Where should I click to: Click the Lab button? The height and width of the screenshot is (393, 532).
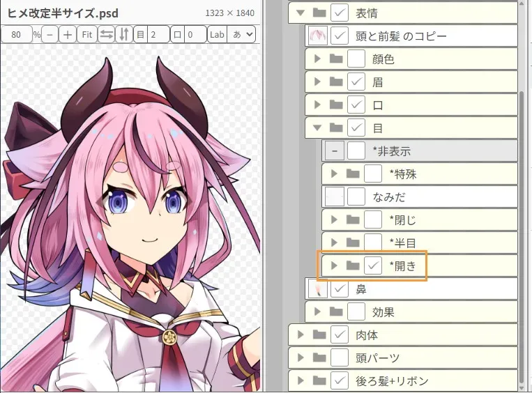point(217,35)
